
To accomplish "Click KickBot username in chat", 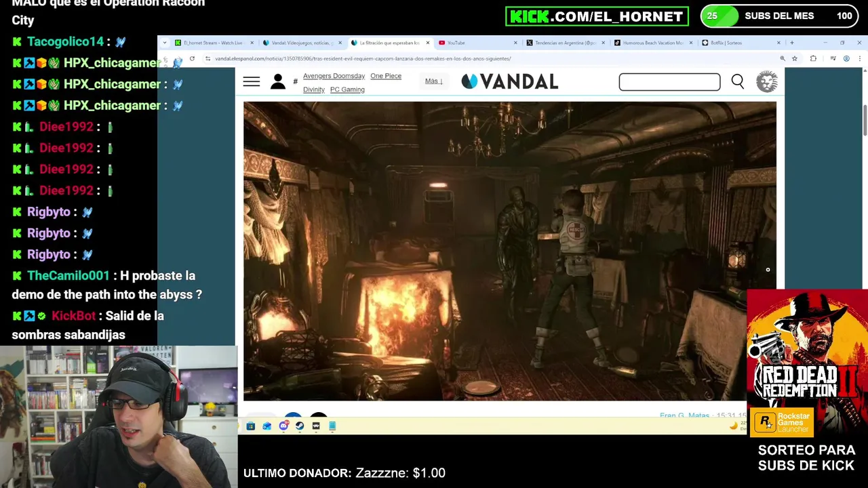I will pyautogui.click(x=73, y=316).
